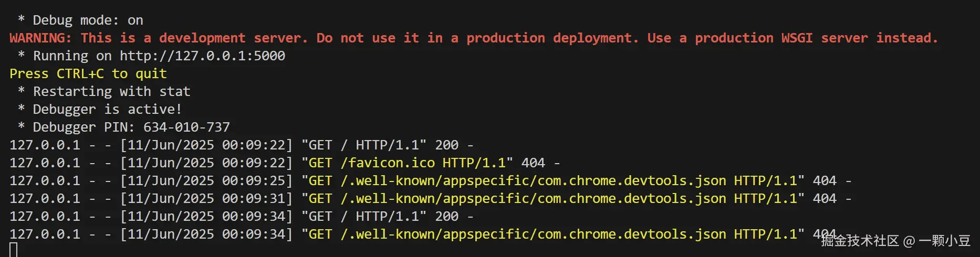This screenshot has height=257, width=980.
Task: Click the "Press CTRL+C to quit" text
Action: click(88, 73)
